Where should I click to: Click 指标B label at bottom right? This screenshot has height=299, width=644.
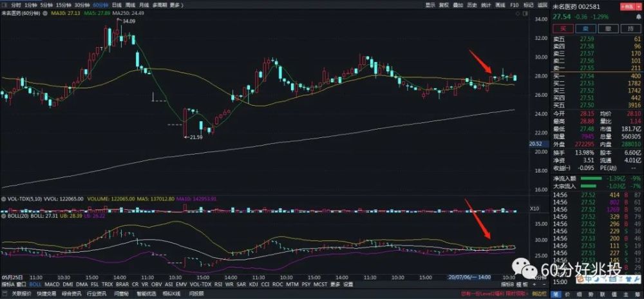[507, 284]
